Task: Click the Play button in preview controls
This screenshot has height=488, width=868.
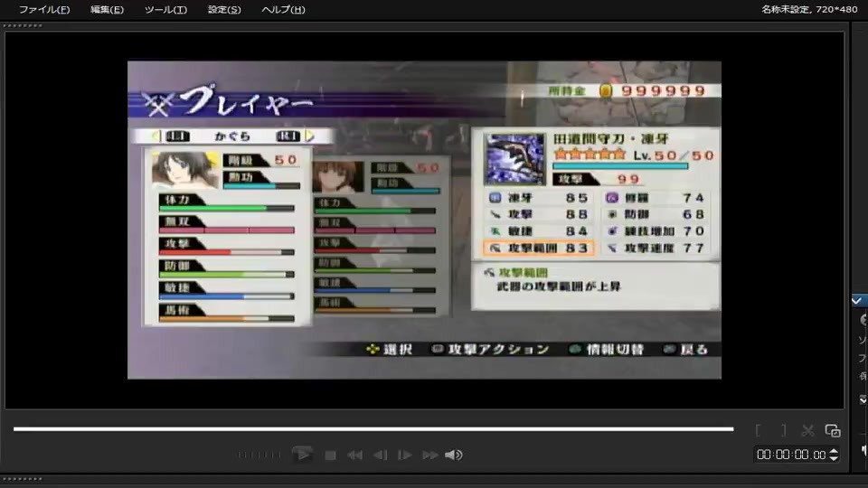Action: (302, 455)
